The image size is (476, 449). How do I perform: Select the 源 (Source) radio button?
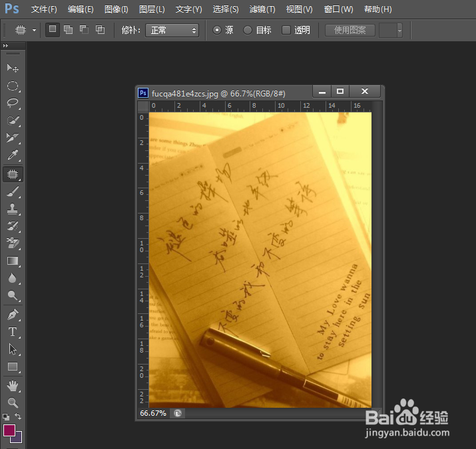pyautogui.click(x=217, y=30)
